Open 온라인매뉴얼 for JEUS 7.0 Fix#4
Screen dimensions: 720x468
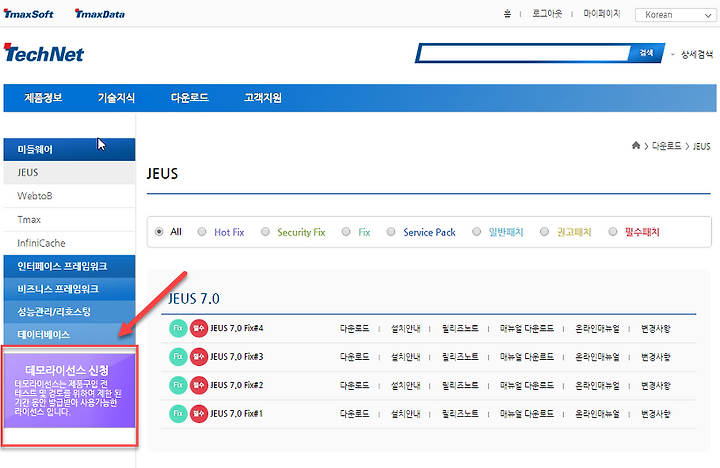[597, 328]
